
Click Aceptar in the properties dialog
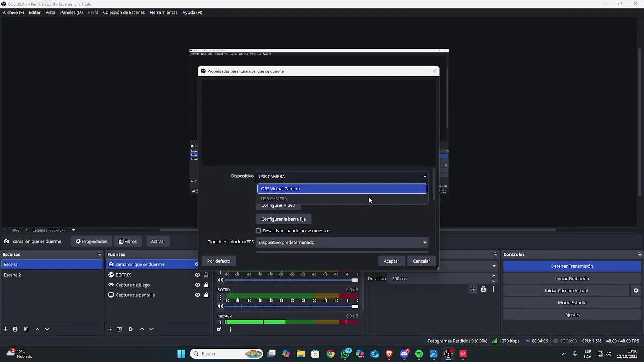391,261
